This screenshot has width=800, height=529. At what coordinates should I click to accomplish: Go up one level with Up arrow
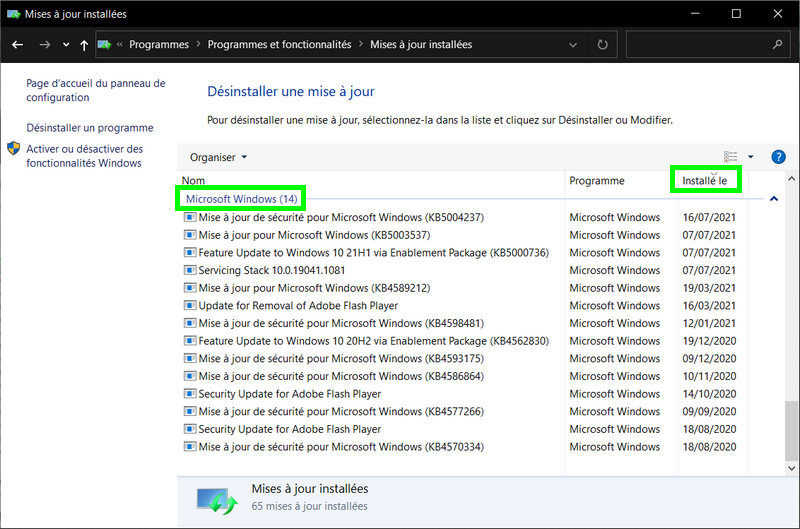tap(84, 45)
